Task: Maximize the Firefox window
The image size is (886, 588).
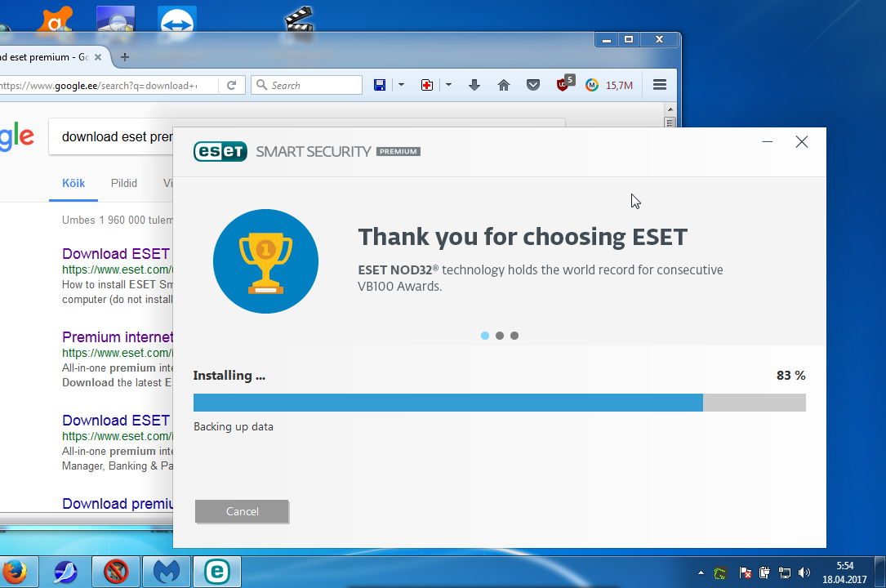Action: coord(628,39)
